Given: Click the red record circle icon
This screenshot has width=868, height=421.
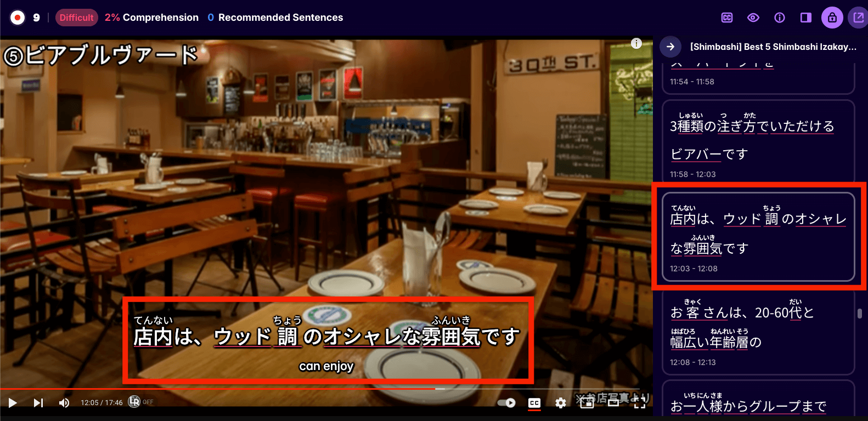Looking at the screenshot, I should pos(18,18).
